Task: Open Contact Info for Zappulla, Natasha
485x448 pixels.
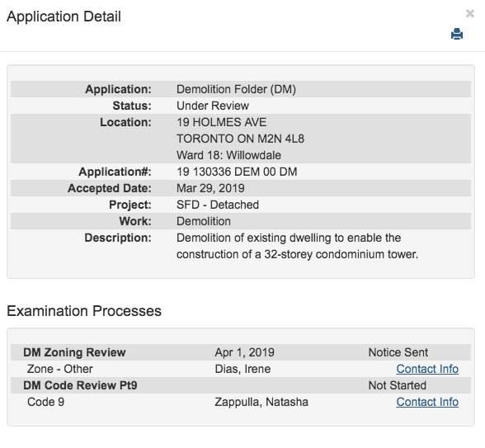Action: point(427,402)
